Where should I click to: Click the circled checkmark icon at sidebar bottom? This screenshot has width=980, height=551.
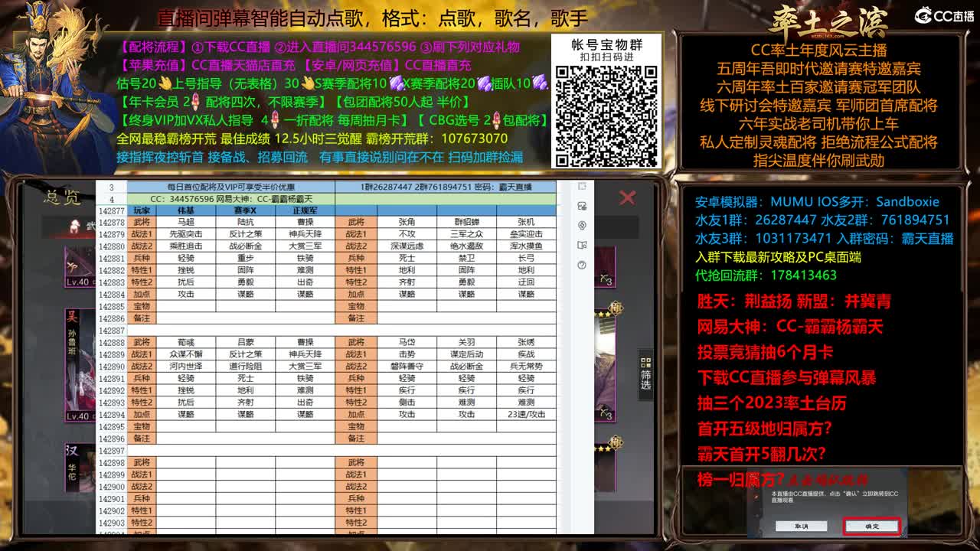[x=582, y=265]
